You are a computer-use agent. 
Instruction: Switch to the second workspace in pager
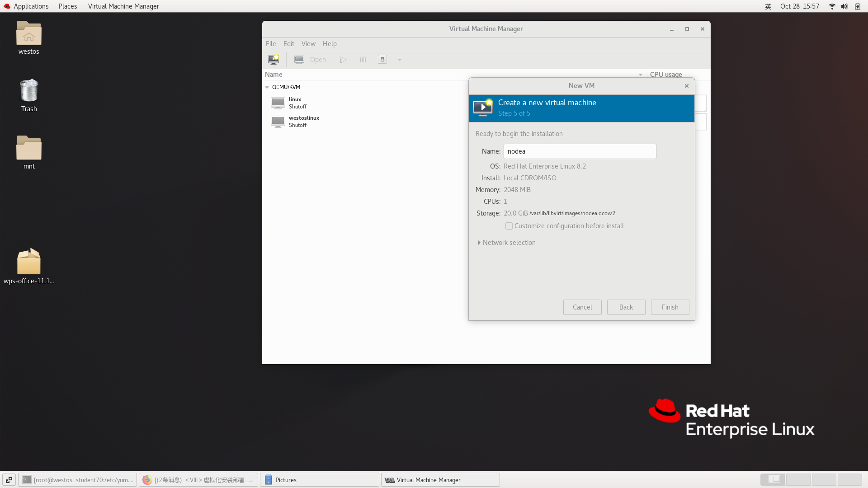click(798, 479)
